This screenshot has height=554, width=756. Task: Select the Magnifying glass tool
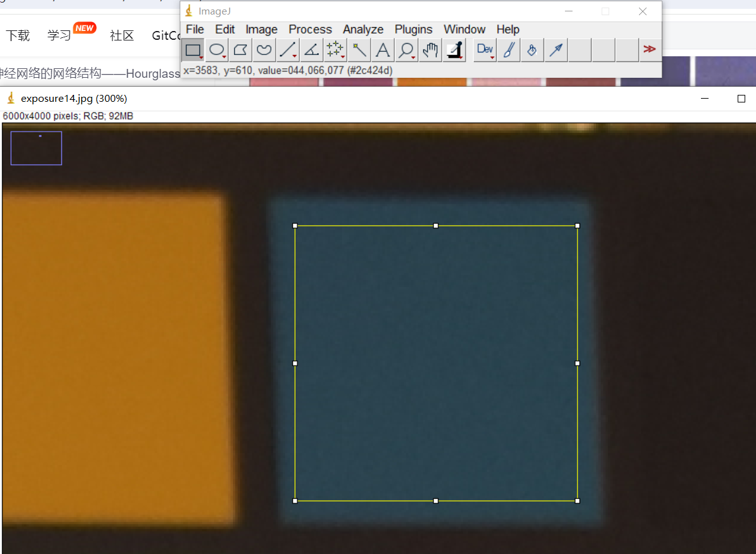[x=406, y=50]
